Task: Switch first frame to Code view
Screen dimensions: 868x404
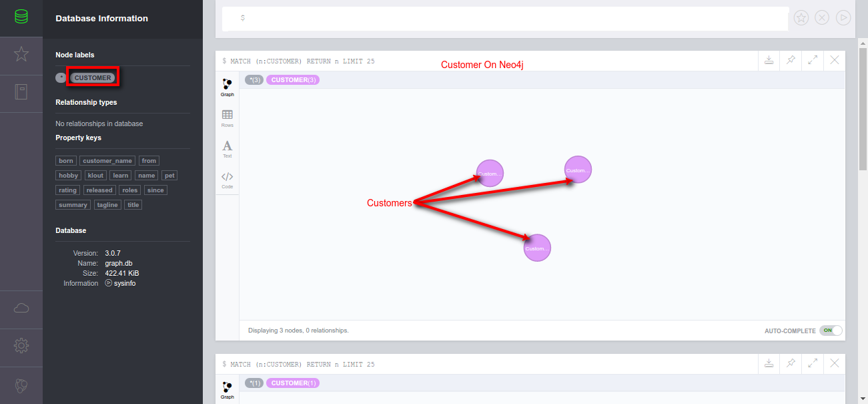Action: click(x=228, y=180)
